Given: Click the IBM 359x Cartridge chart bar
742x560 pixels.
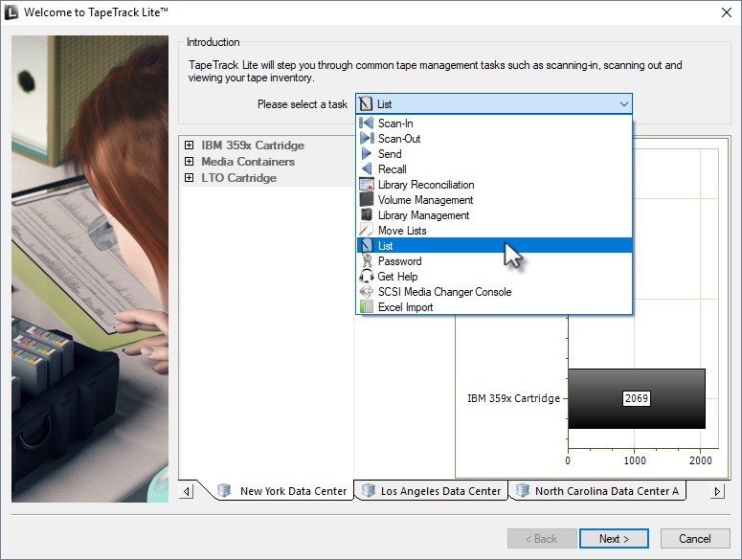Looking at the screenshot, I should pos(637,398).
